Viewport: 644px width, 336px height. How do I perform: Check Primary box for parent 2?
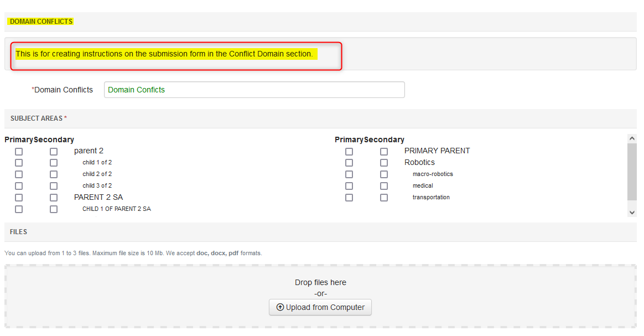coord(19,152)
